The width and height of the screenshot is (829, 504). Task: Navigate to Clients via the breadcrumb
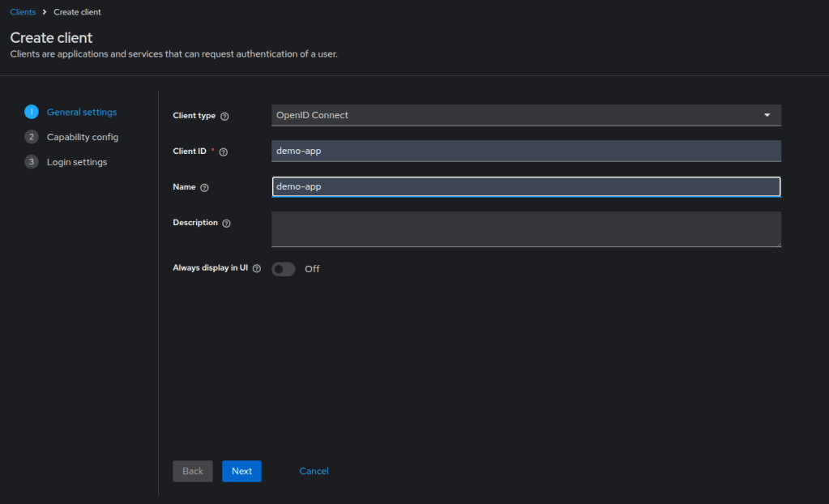click(23, 11)
